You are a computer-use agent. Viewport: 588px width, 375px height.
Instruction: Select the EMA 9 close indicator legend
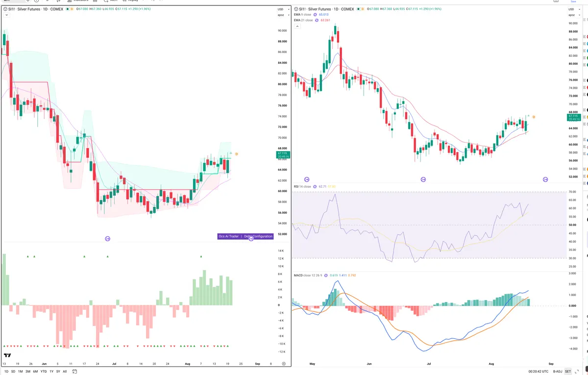(x=302, y=15)
